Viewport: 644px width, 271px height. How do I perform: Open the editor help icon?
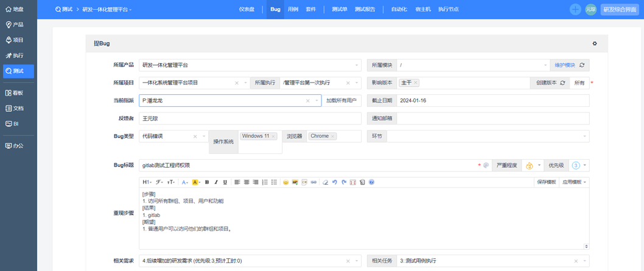coord(371,182)
